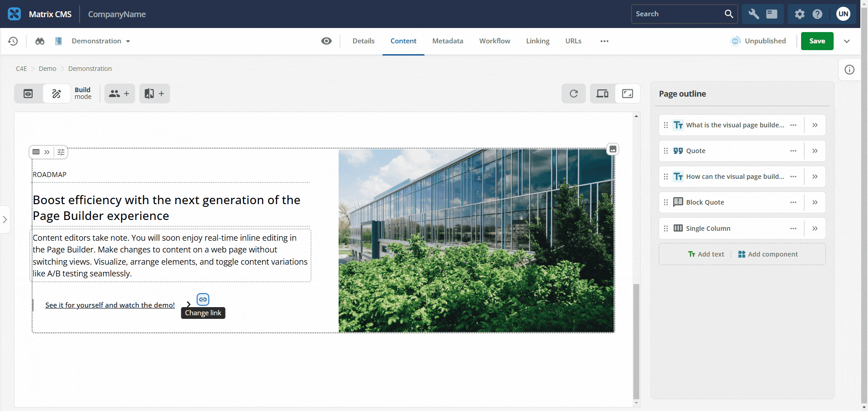
Task: Open options menu for Quote item
Action: (793, 151)
